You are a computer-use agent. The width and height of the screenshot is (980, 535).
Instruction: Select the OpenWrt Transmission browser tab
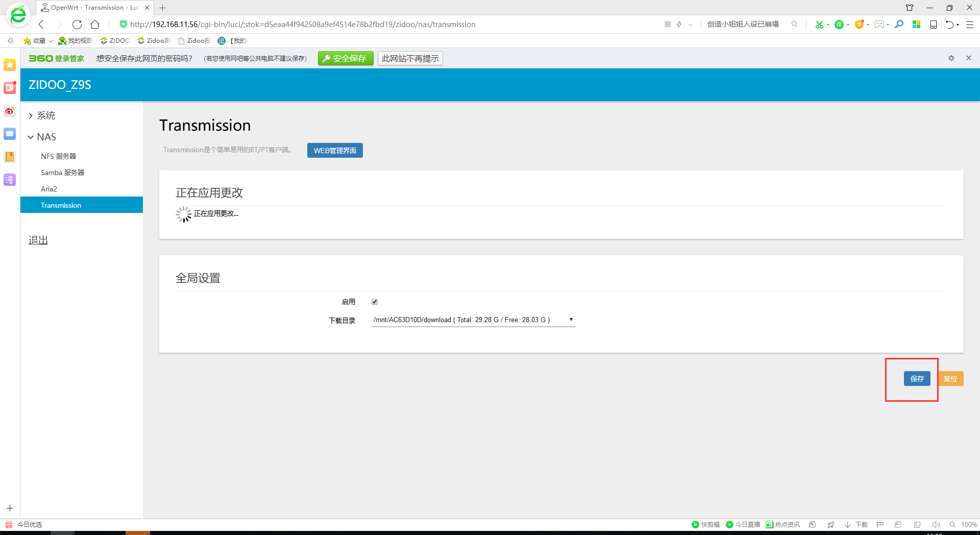point(95,8)
